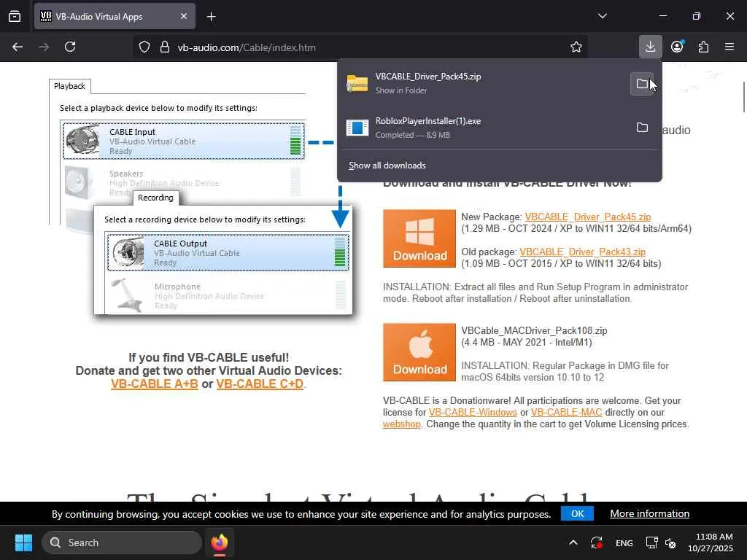This screenshot has height=560, width=747.
Task: Open the Firefox View tab-overview icon
Action: [x=15, y=16]
